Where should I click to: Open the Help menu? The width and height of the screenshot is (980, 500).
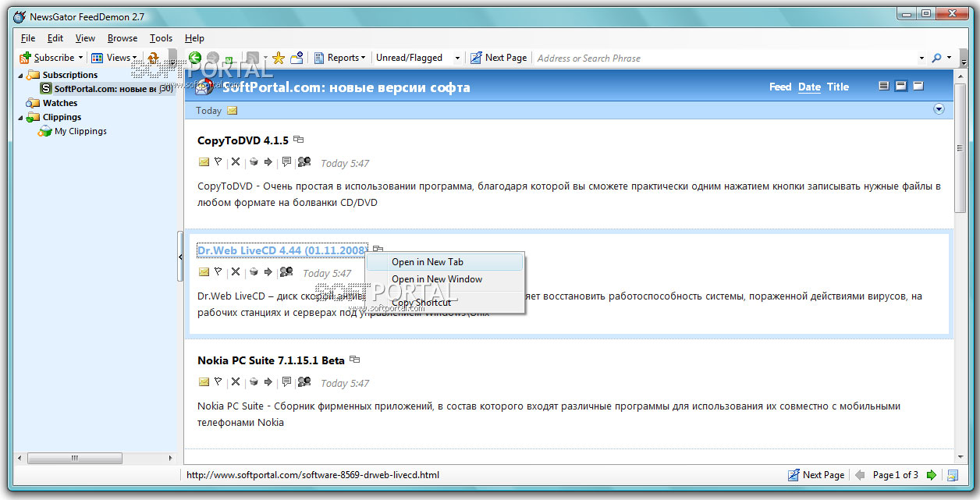pos(194,38)
